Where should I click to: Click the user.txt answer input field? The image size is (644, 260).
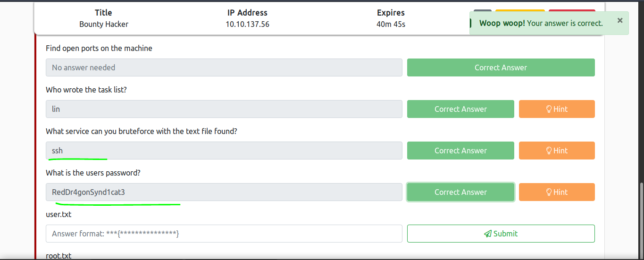click(x=224, y=234)
